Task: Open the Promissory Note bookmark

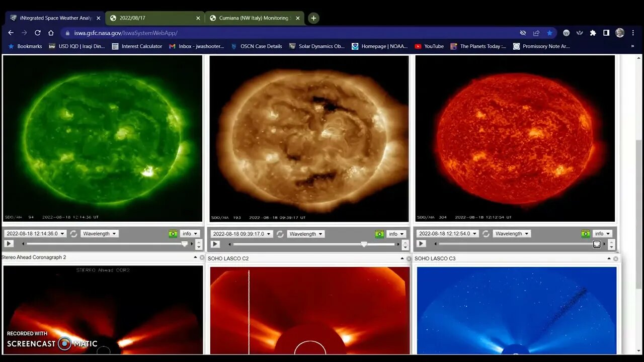Action: (541, 46)
